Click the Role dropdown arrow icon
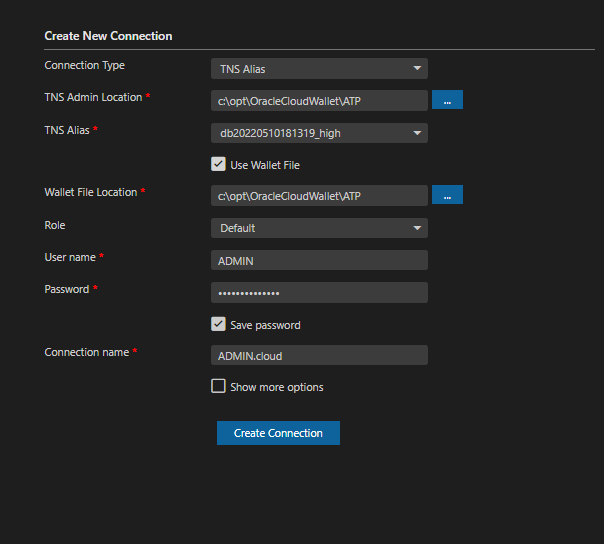604x544 pixels. pyautogui.click(x=417, y=228)
